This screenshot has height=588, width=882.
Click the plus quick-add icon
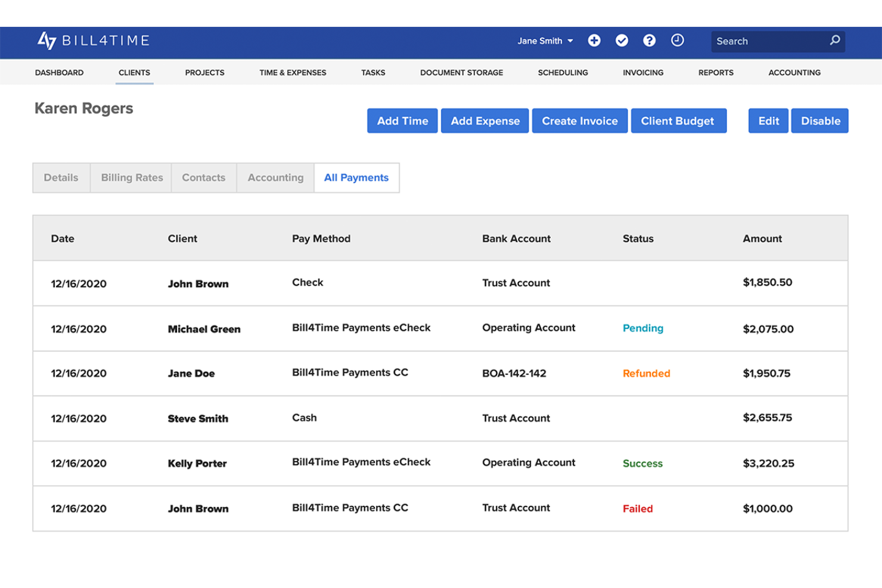pos(594,41)
